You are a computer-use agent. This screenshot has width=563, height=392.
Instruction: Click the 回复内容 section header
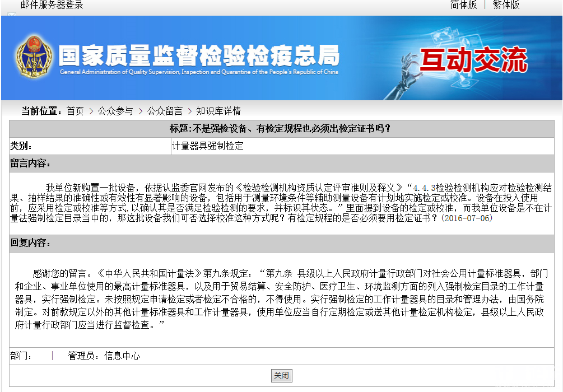(31, 243)
